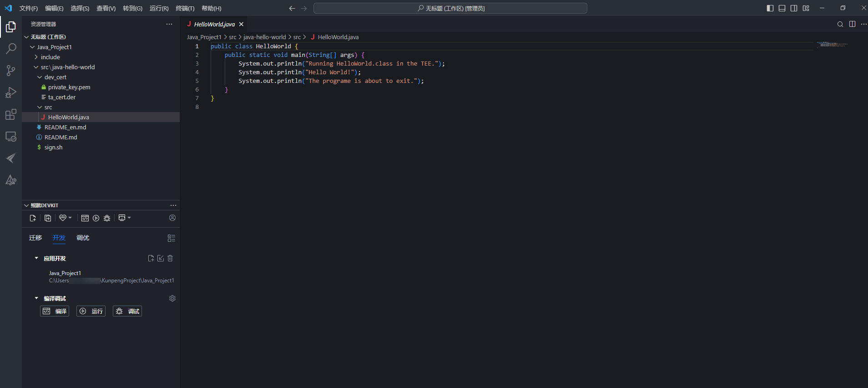The height and width of the screenshot is (388, 868).
Task: Open the Explorer view in activity bar
Action: click(11, 27)
